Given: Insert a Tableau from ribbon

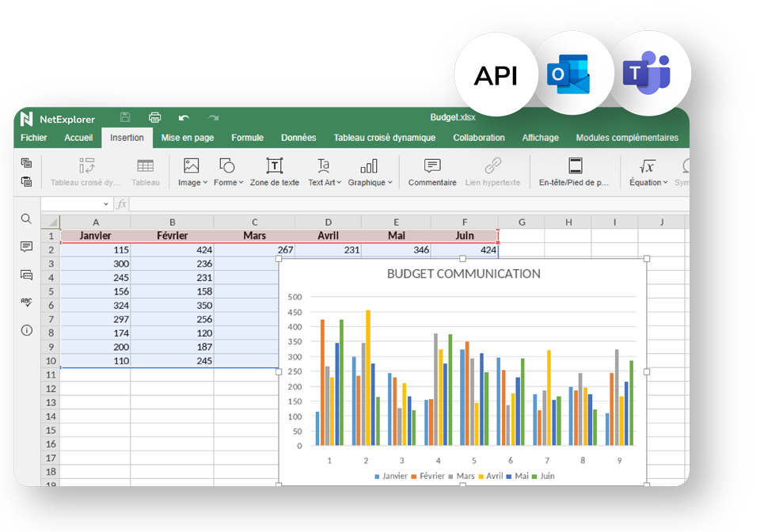Looking at the screenshot, I should [146, 172].
